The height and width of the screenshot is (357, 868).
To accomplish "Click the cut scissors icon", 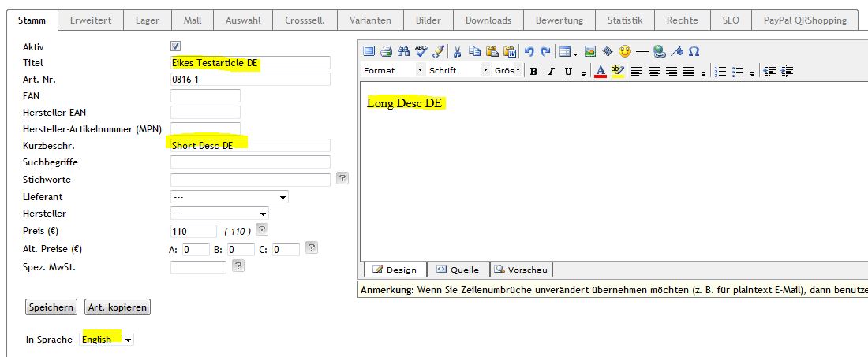I will [458, 52].
